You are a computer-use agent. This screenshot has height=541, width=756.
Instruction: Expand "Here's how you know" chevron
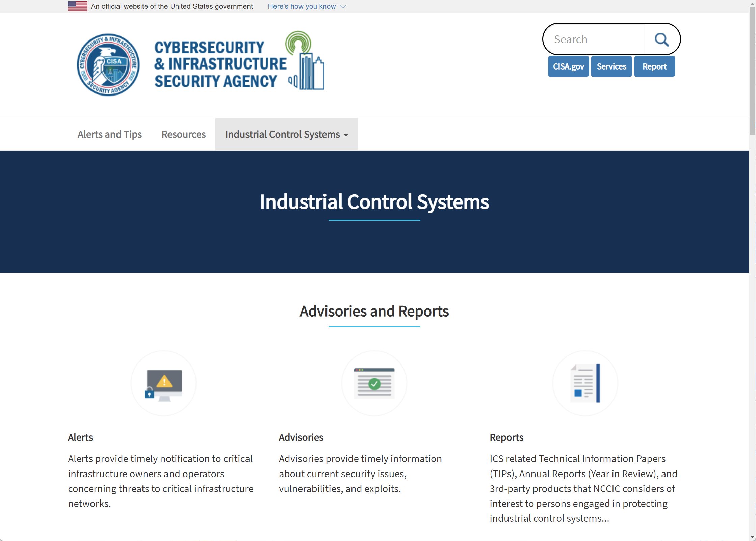343,7
